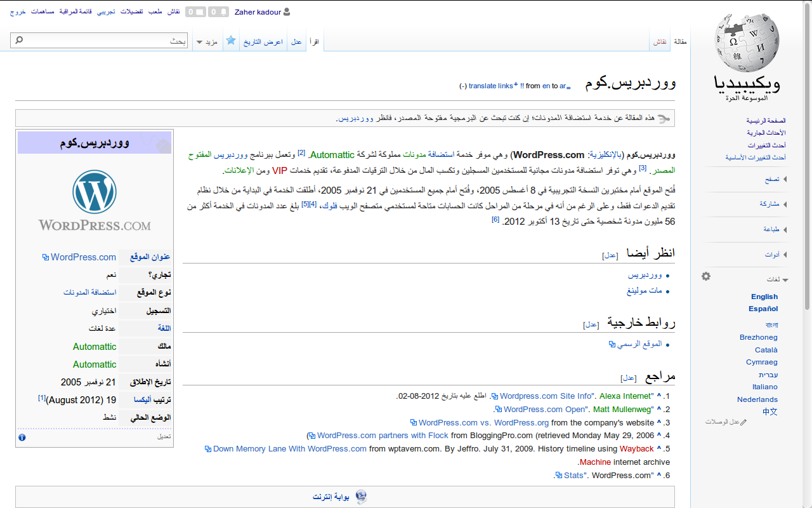The height and width of the screenshot is (508, 812).
Task: Edit the مراجع references section
Action: [x=628, y=378]
